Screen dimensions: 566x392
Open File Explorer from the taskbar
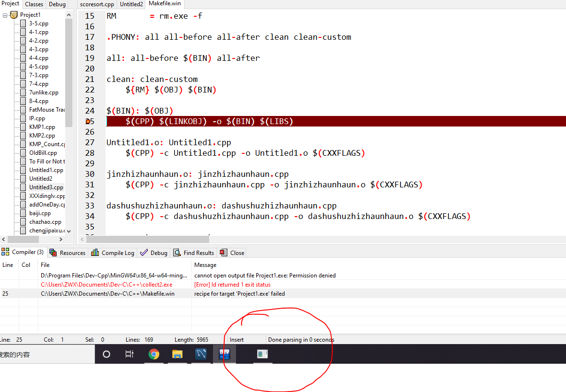(177, 354)
